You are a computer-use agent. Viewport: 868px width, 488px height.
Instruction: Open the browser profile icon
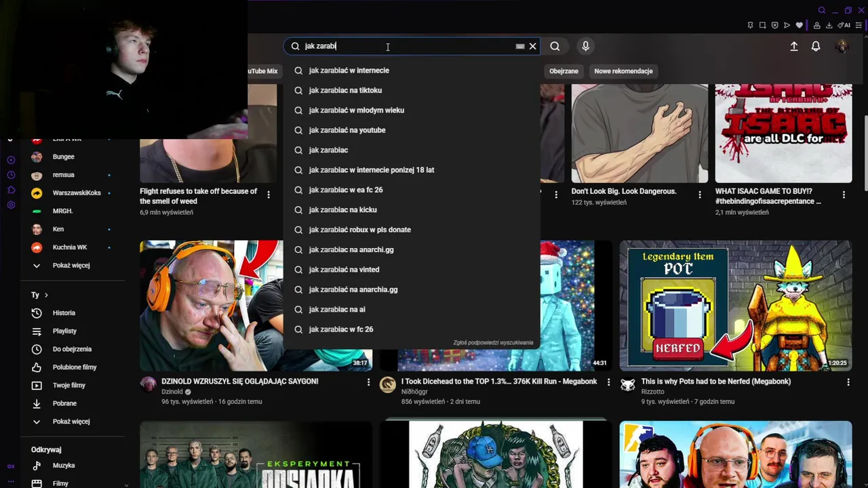point(816,25)
